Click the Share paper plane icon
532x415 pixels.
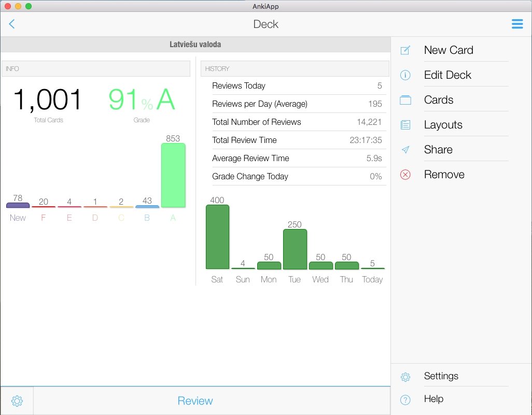point(405,150)
